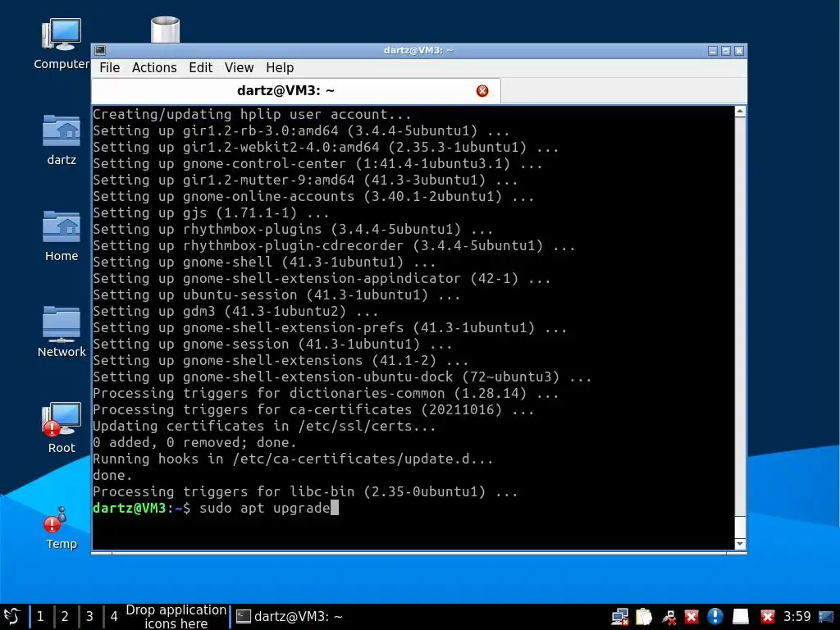Click the white drive tray icon

(x=741, y=617)
